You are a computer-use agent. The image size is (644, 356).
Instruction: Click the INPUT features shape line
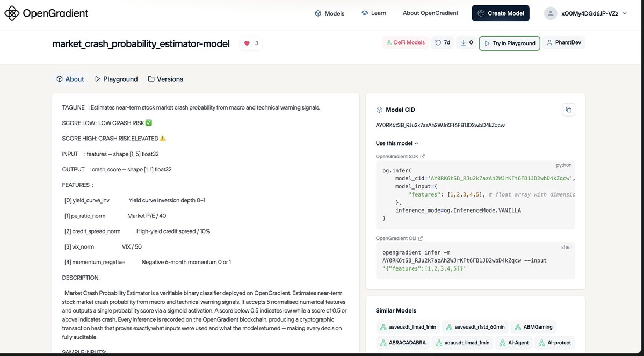[111, 154]
